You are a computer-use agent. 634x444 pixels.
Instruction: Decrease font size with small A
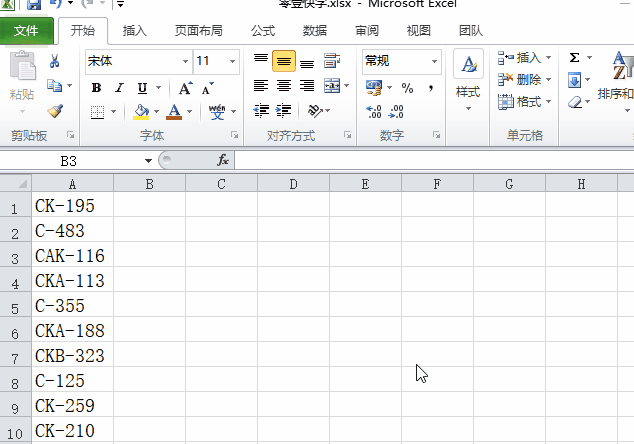[207, 88]
